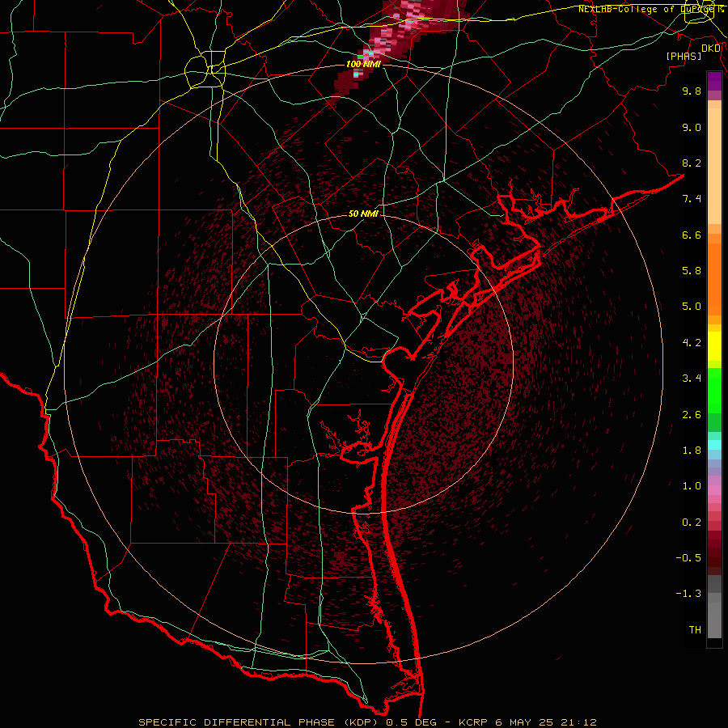Click the 6.6 scale label

point(692,235)
